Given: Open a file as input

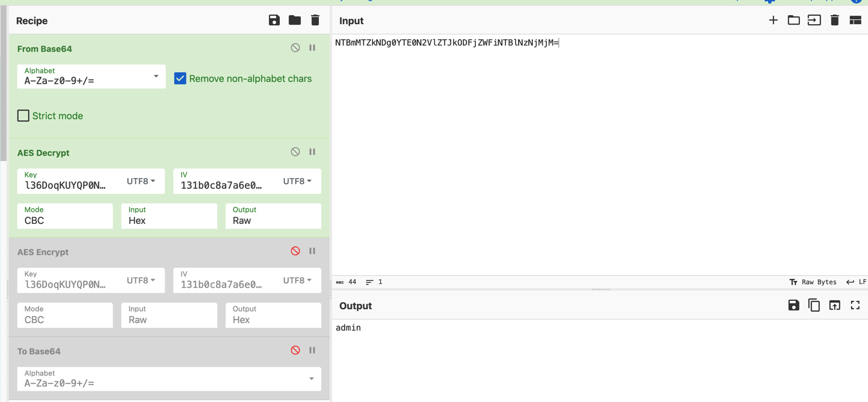Looking at the screenshot, I should 793,20.
